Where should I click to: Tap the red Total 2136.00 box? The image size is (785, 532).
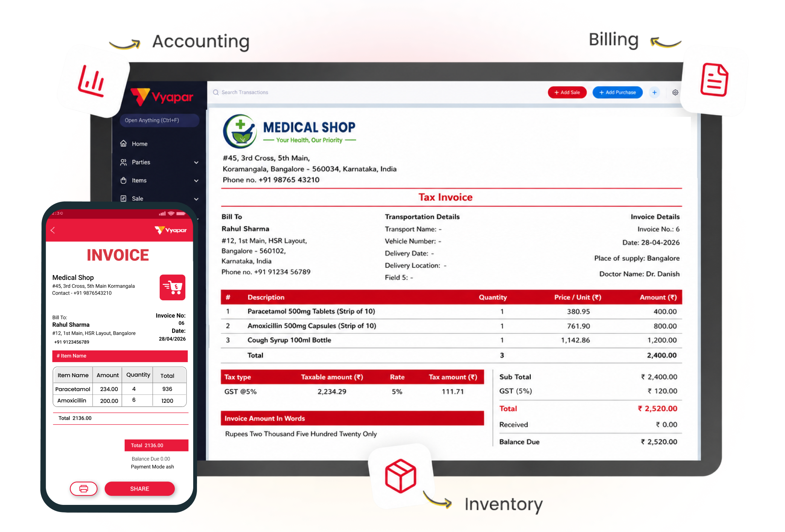click(156, 445)
